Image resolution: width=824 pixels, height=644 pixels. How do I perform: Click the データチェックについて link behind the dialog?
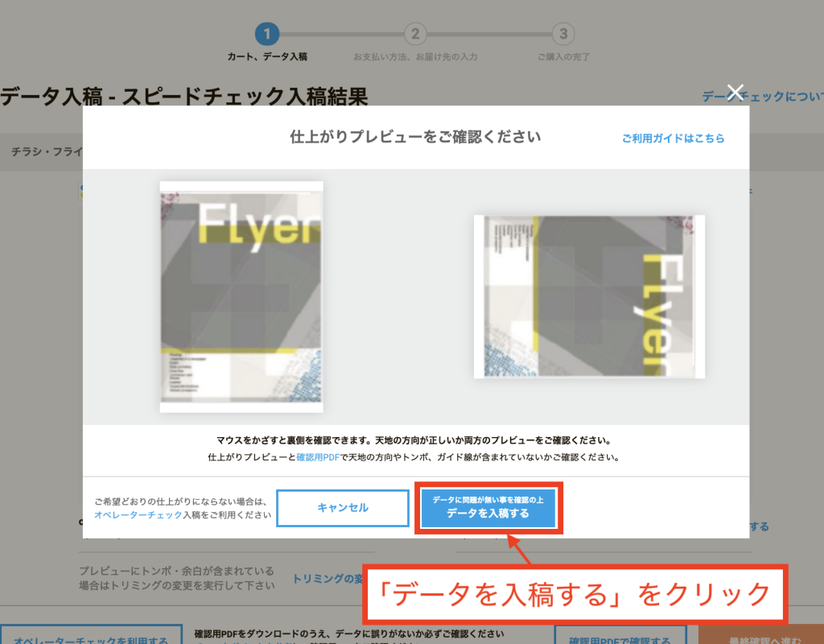(761, 97)
